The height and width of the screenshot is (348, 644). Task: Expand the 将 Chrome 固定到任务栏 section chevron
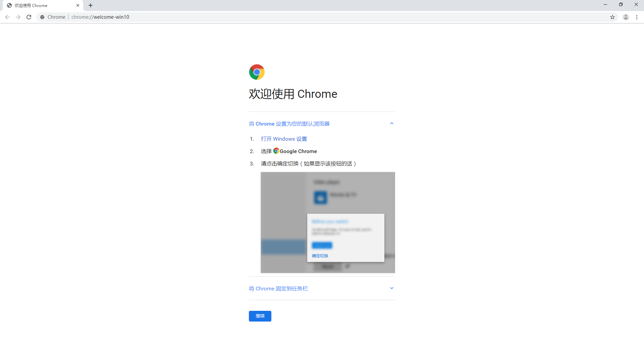point(391,288)
